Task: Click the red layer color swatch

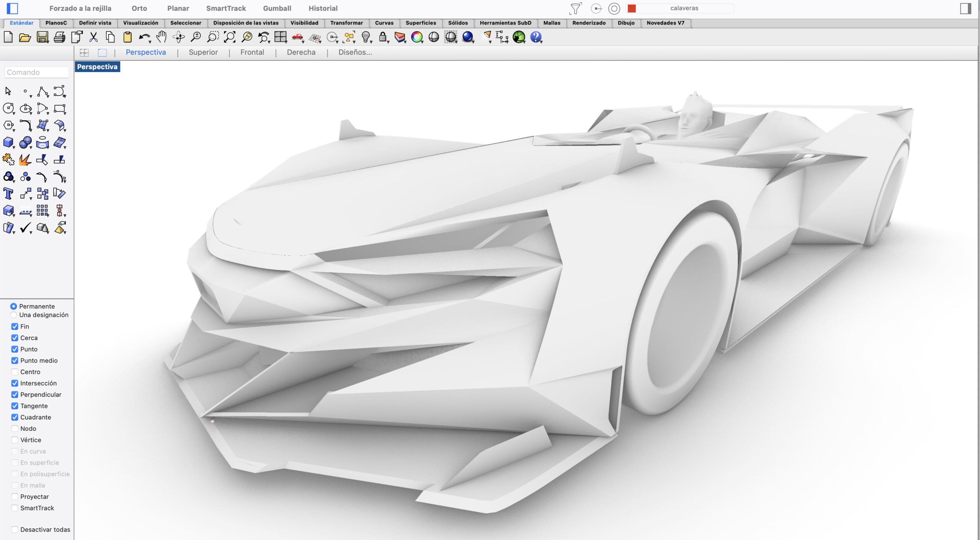Action: [x=632, y=8]
